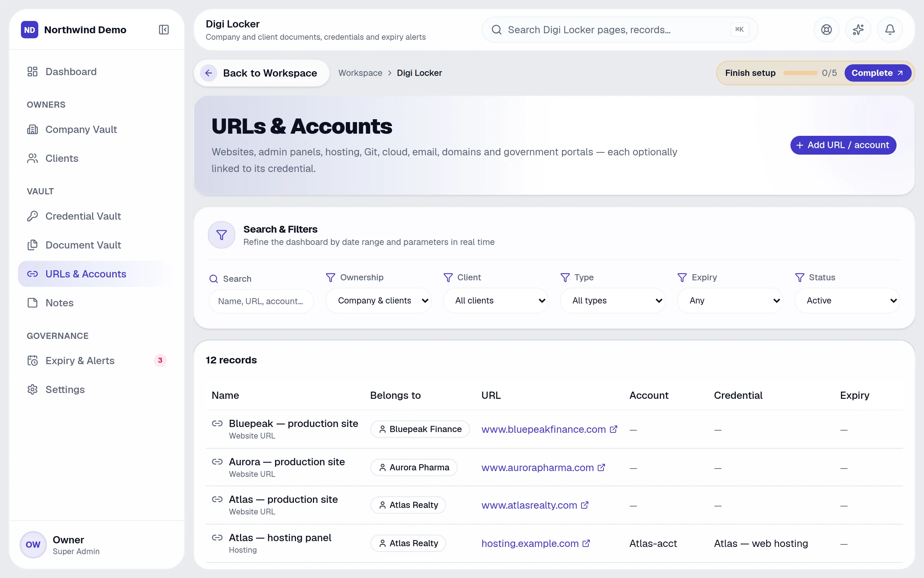The width and height of the screenshot is (924, 578).
Task: Click the Name column header
Action: pos(225,395)
